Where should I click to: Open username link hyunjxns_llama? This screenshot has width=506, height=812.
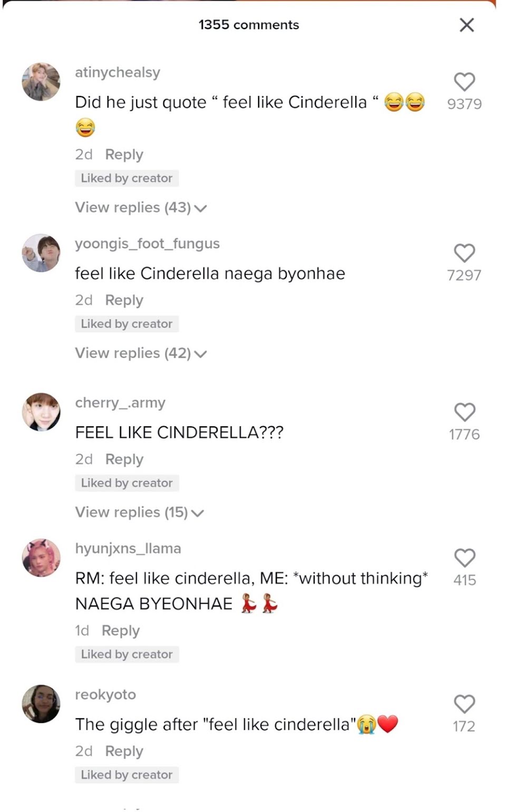[x=128, y=549]
